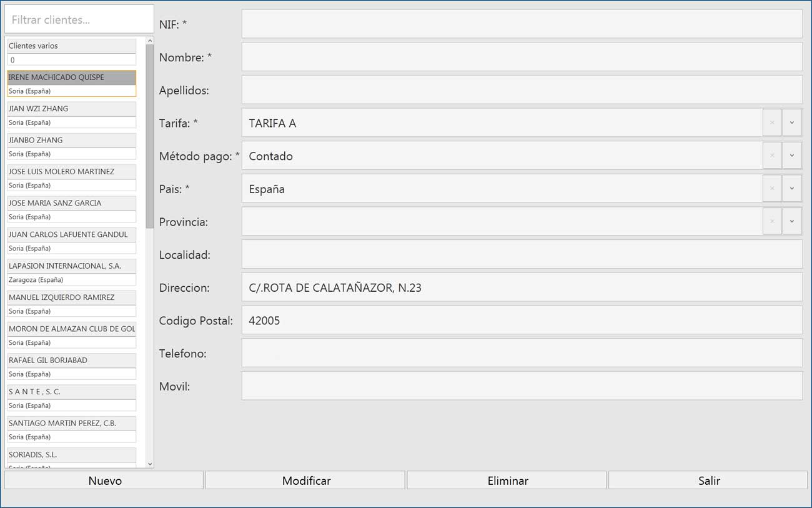Open the Tarifa dropdown arrow

coord(792,123)
